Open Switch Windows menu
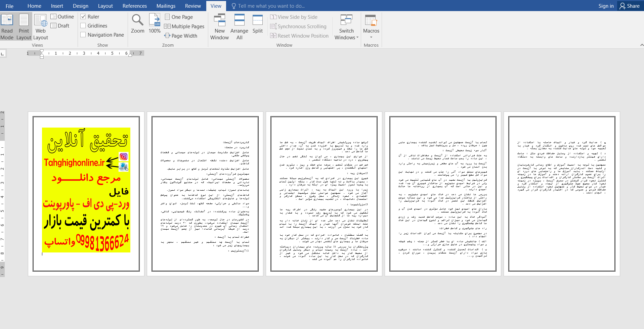The image size is (644, 329). pyautogui.click(x=346, y=27)
